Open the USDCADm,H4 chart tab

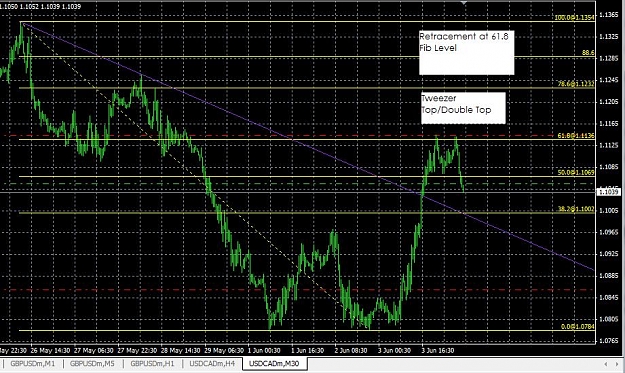click(x=212, y=363)
